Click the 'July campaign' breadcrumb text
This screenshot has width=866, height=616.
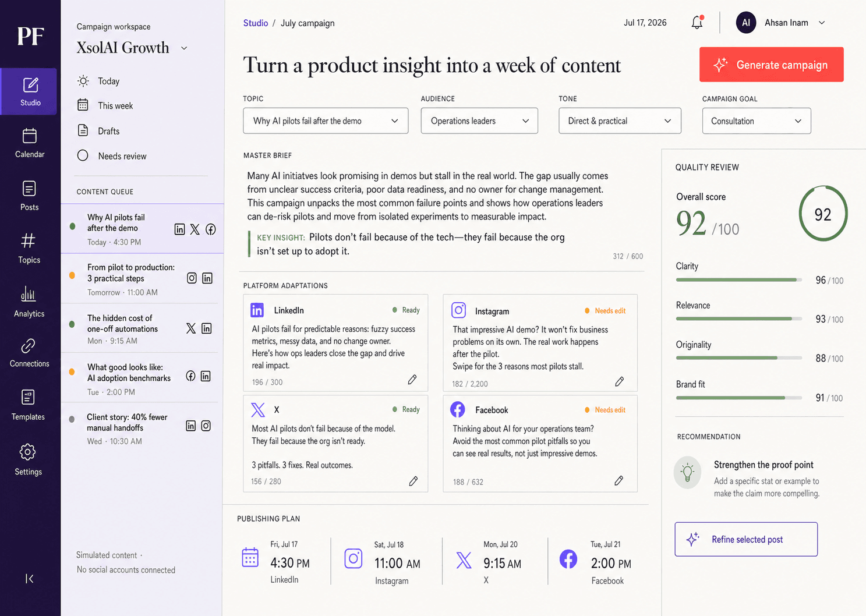307,23
